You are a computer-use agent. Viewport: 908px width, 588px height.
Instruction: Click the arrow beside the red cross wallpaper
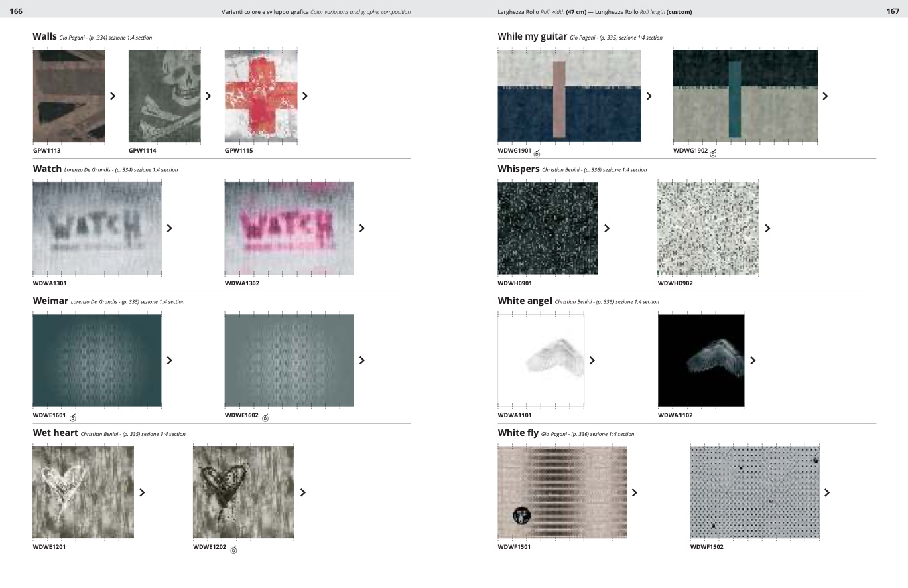pos(305,96)
